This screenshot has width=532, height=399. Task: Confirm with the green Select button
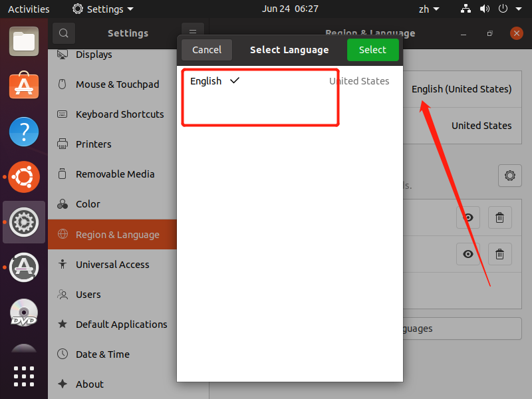(x=372, y=50)
